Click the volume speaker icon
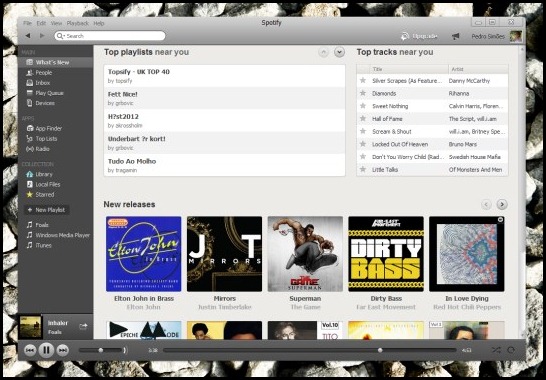546x380 pixels. click(125, 350)
